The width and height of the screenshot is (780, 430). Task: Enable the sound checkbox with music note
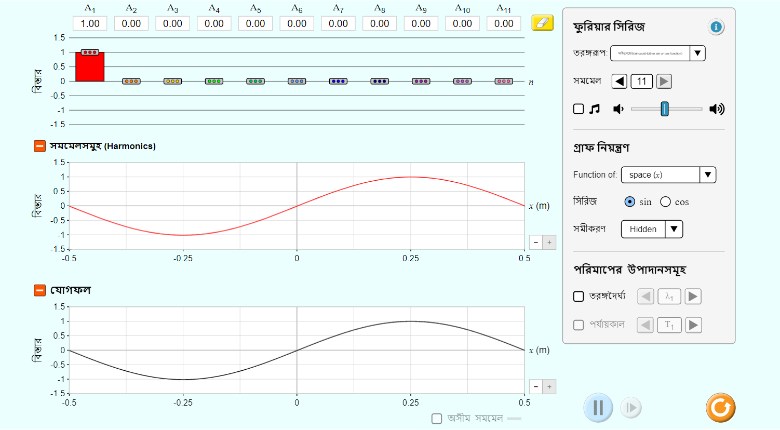tap(579, 109)
